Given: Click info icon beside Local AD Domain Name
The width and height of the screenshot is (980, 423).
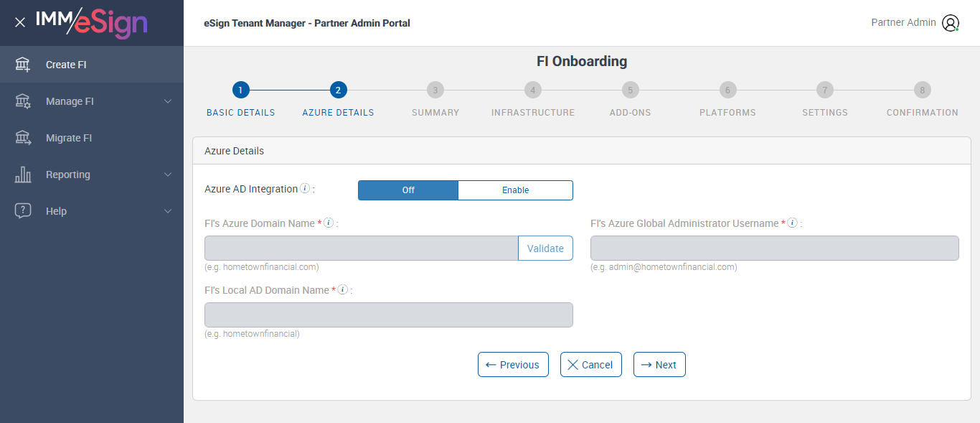Looking at the screenshot, I should 343,290.
